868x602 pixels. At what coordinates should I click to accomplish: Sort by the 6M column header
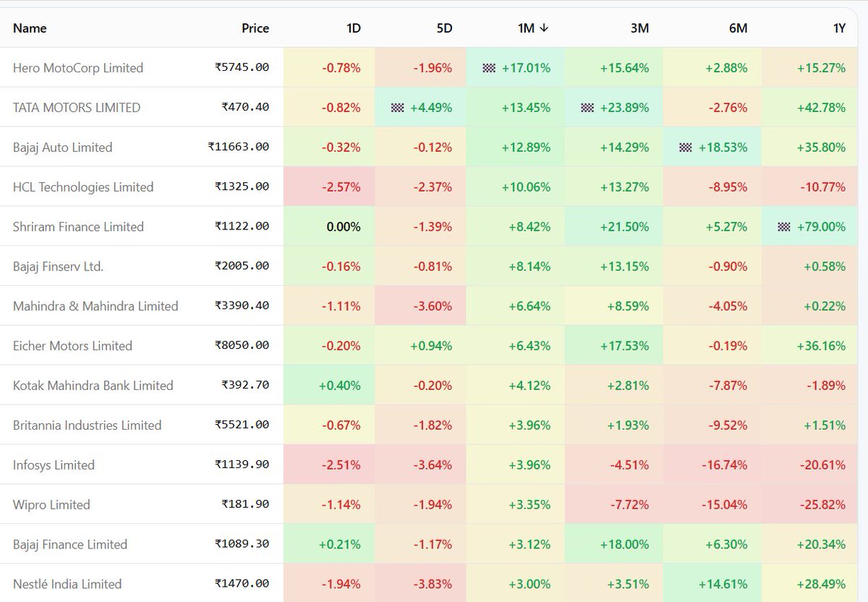point(738,28)
